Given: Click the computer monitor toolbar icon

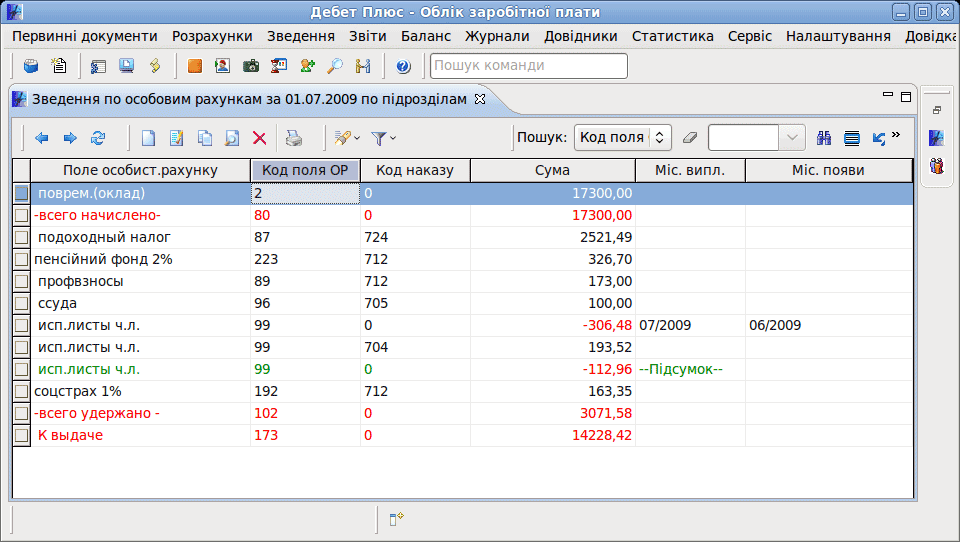Looking at the screenshot, I should pos(127,66).
